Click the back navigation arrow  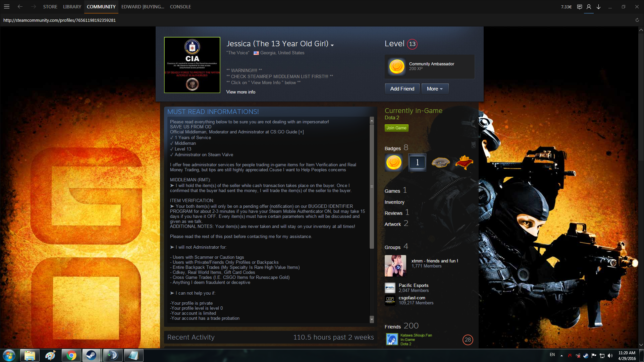tap(20, 7)
